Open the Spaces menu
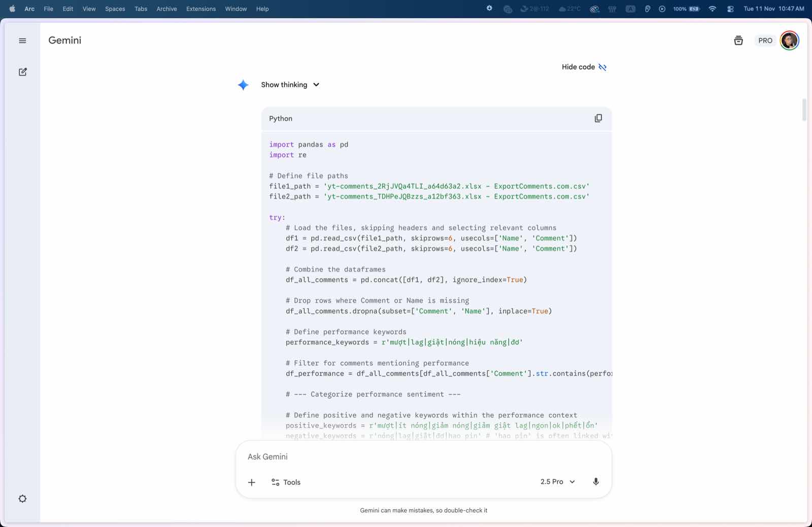 tap(115, 9)
